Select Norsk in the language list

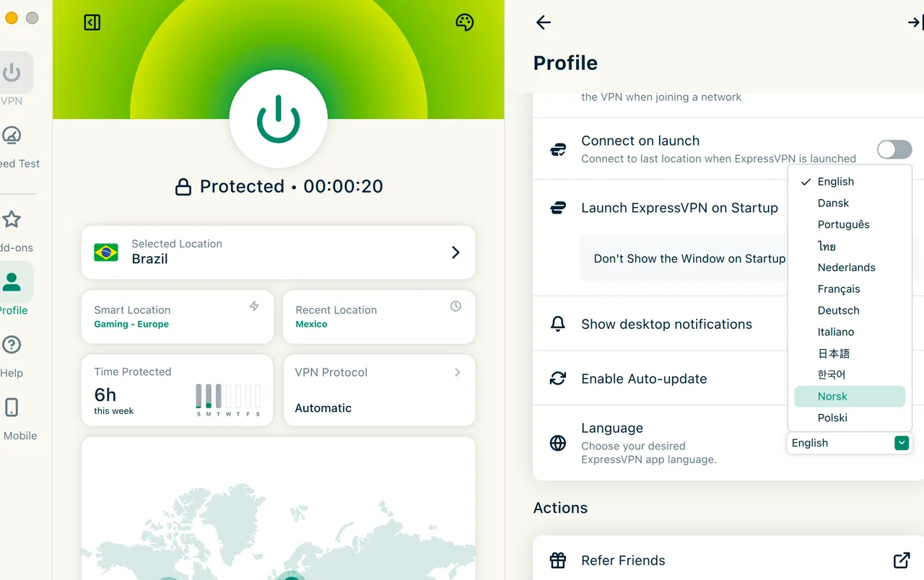[850, 396]
